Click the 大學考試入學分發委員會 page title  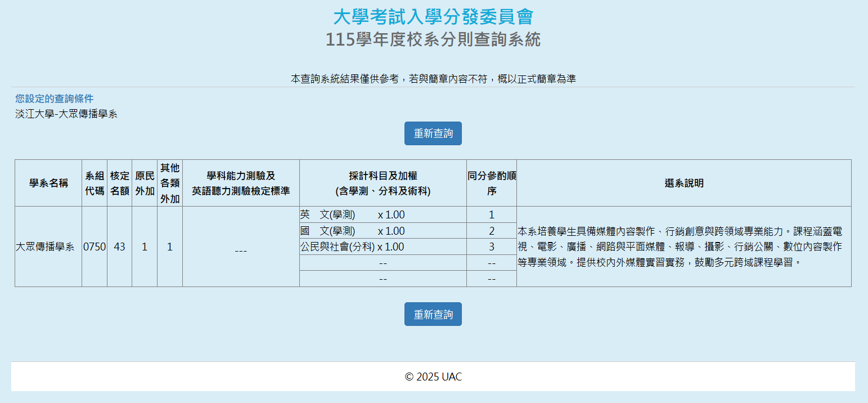[x=433, y=17]
